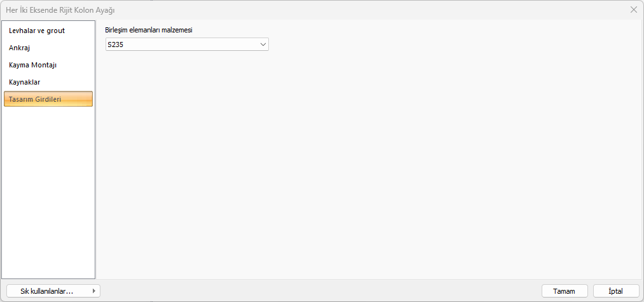This screenshot has height=302, width=644.
Task: Click the S235 text in the combo box
Action: coord(116,45)
